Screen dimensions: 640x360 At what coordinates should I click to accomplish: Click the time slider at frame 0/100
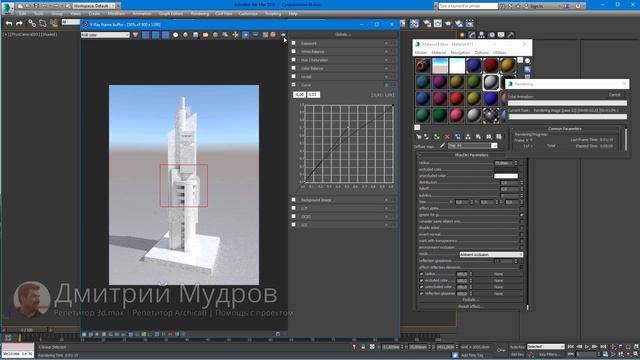coord(27,330)
